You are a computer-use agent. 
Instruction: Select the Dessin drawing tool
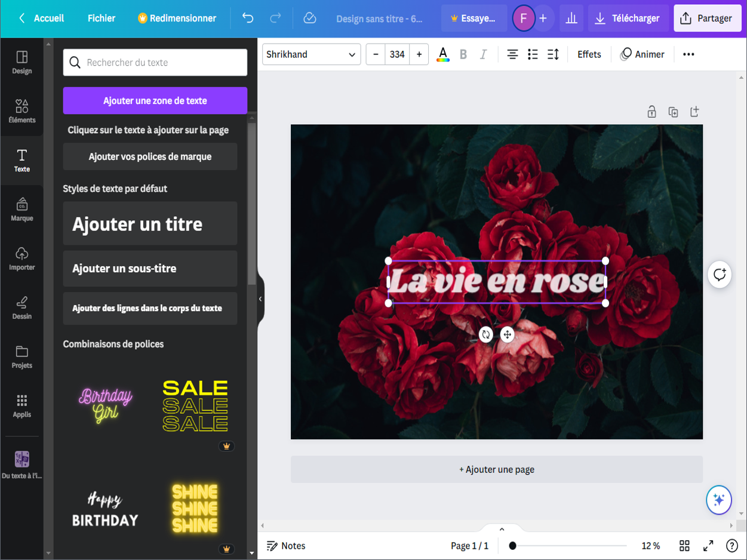click(21, 307)
